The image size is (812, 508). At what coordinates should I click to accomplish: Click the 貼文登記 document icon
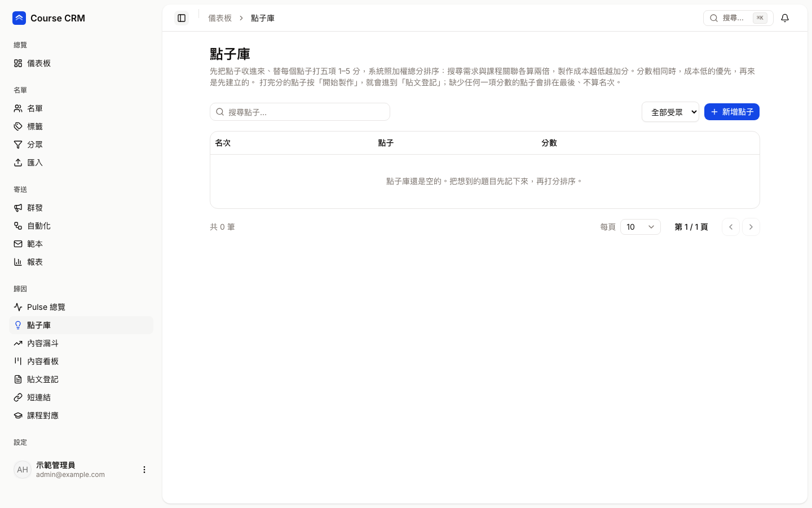pos(18,379)
